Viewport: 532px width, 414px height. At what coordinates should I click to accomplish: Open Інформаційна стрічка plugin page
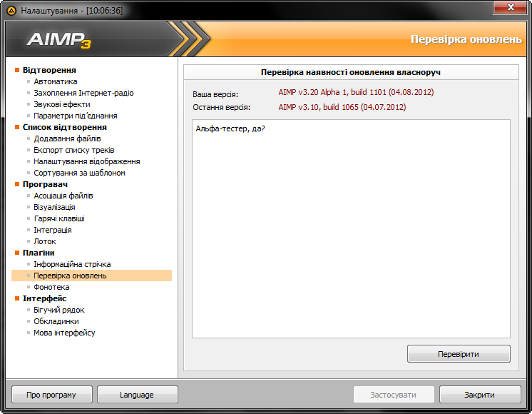[72, 264]
